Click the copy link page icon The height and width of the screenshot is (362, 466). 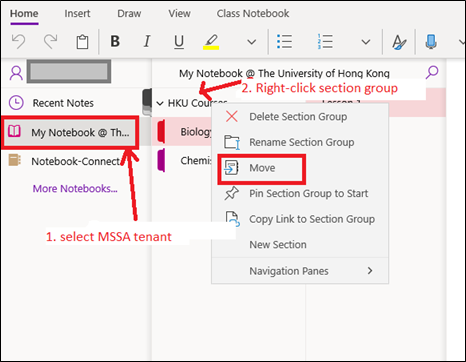[232, 219]
